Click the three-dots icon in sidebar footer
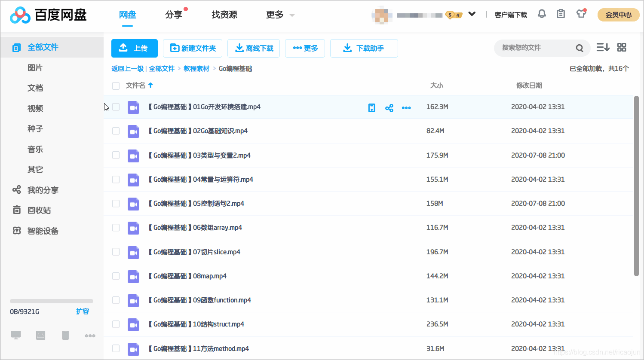Viewport: 644px width, 360px height. coord(90,336)
